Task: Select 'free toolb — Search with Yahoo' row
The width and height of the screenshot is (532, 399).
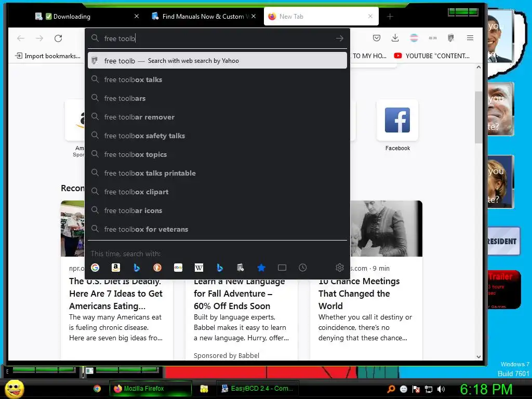Action: (217, 61)
